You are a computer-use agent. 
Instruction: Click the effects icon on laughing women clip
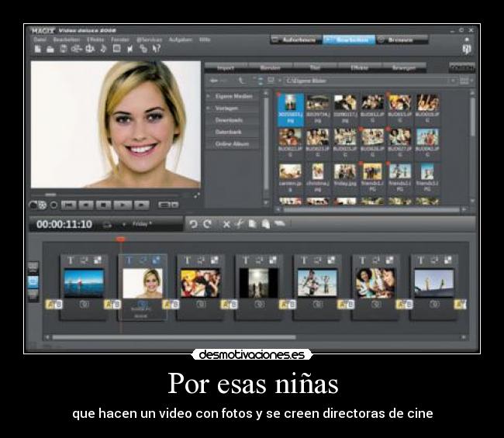coord(389,260)
